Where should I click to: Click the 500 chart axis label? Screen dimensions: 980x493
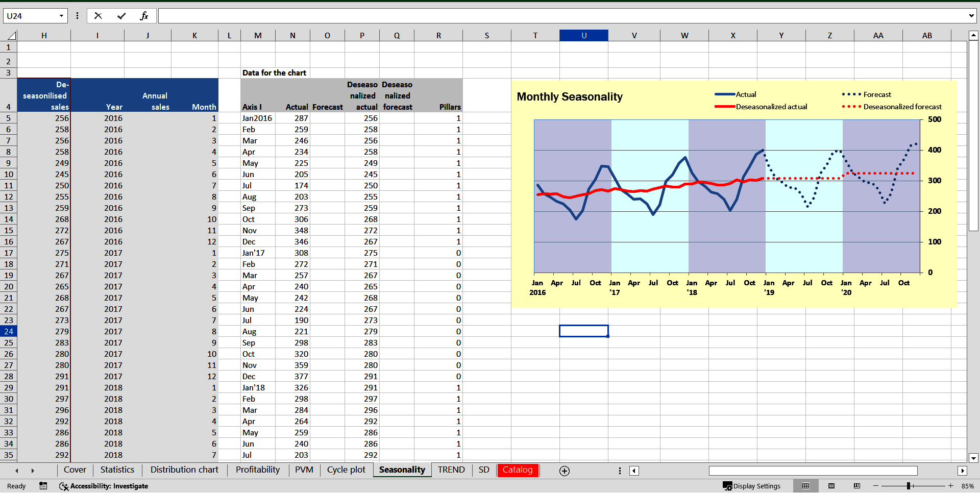(935, 119)
